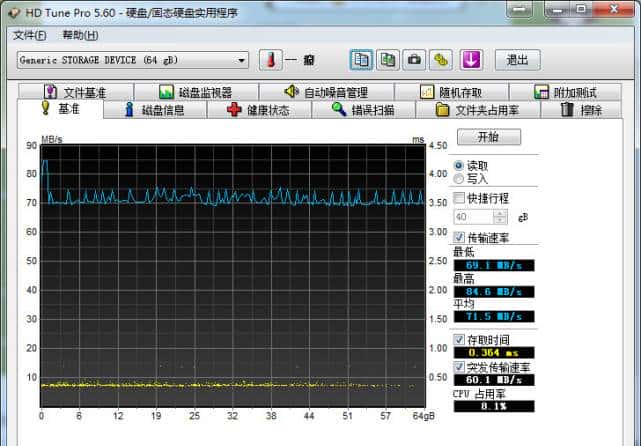Click HD Tune Pro title bar app icon

(13, 13)
